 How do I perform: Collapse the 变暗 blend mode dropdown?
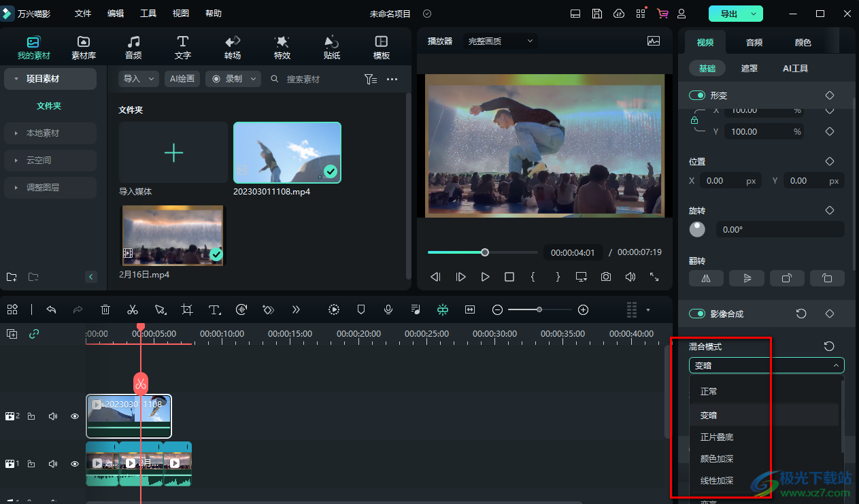[x=767, y=365]
